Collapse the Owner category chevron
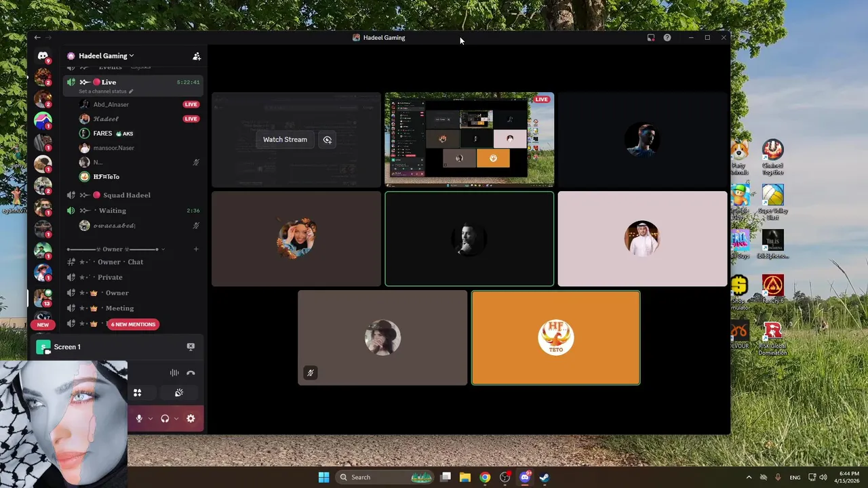The width and height of the screenshot is (868, 488). point(163,249)
